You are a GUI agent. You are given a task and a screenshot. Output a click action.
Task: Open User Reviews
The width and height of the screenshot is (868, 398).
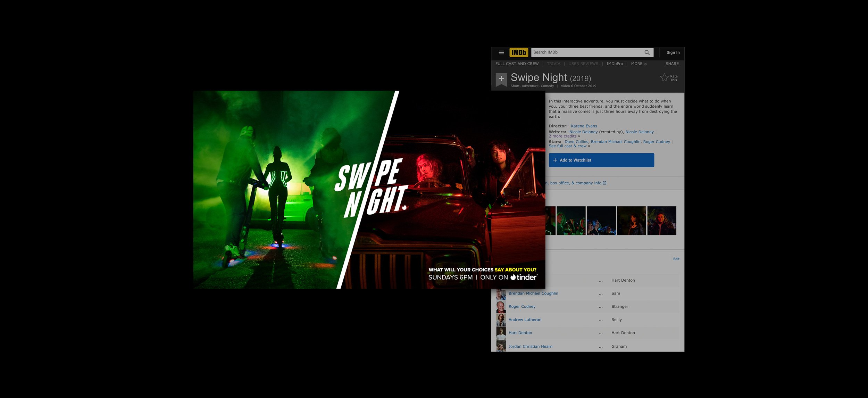tap(583, 64)
